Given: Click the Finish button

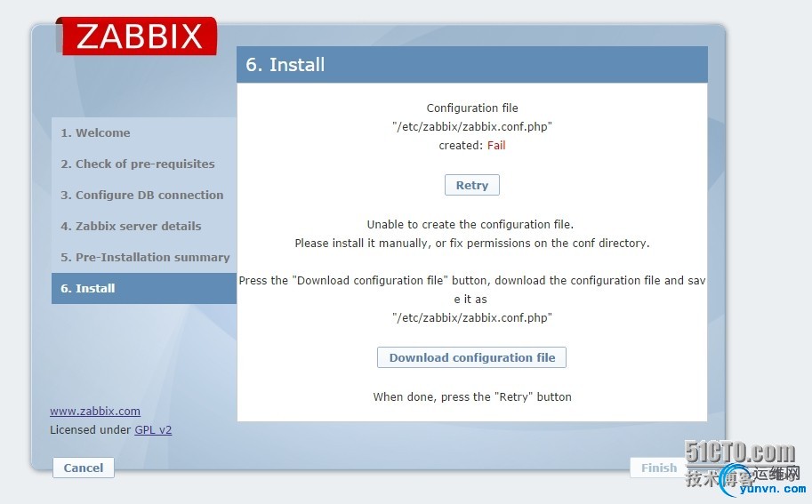Looking at the screenshot, I should click(659, 468).
